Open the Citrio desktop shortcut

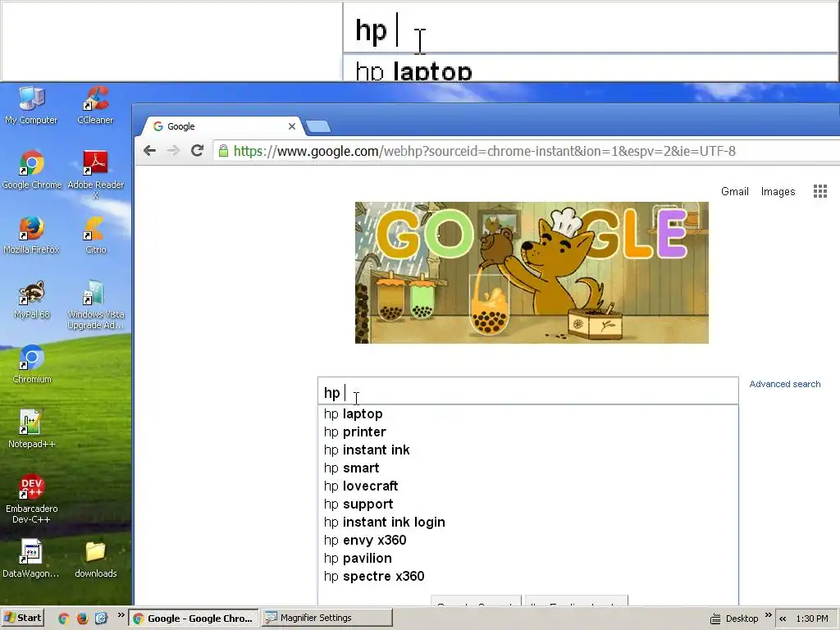pyautogui.click(x=95, y=235)
